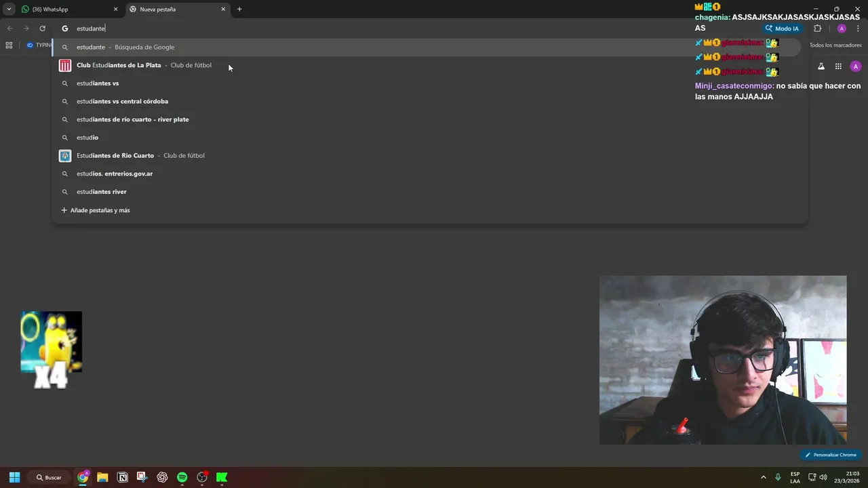868x488 pixels.
Task: Open the TYPIN bookmark
Action: click(39, 45)
